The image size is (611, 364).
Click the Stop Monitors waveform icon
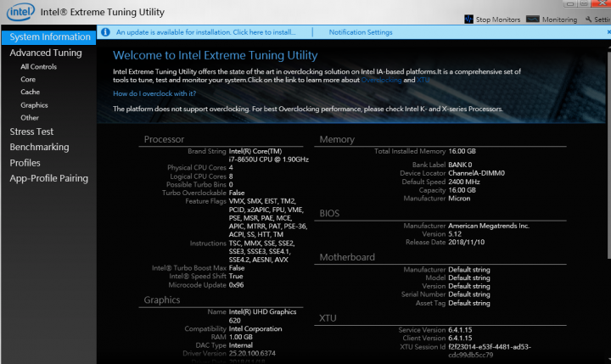(x=468, y=20)
